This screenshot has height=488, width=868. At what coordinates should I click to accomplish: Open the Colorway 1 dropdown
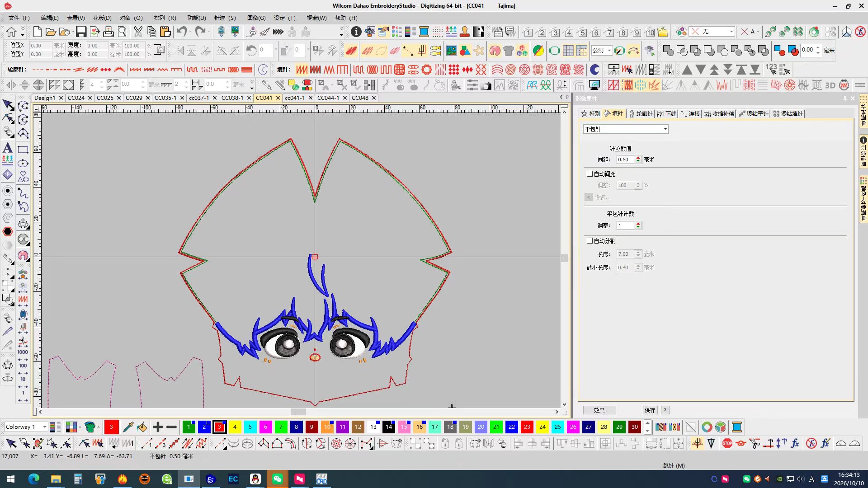point(26,427)
